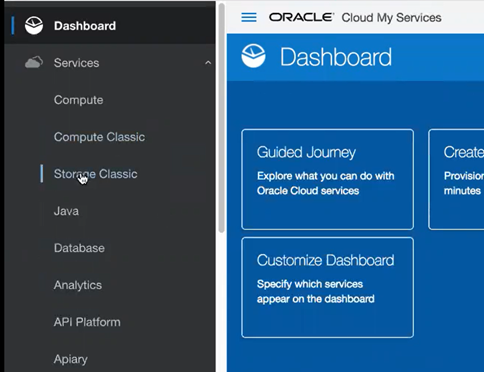
Task: Select Storage Classic in sidebar
Action: point(96,174)
